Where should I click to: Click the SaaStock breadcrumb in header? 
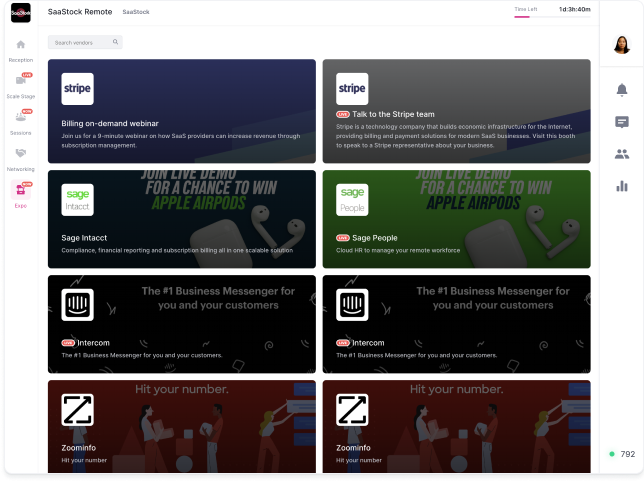pyautogui.click(x=135, y=11)
